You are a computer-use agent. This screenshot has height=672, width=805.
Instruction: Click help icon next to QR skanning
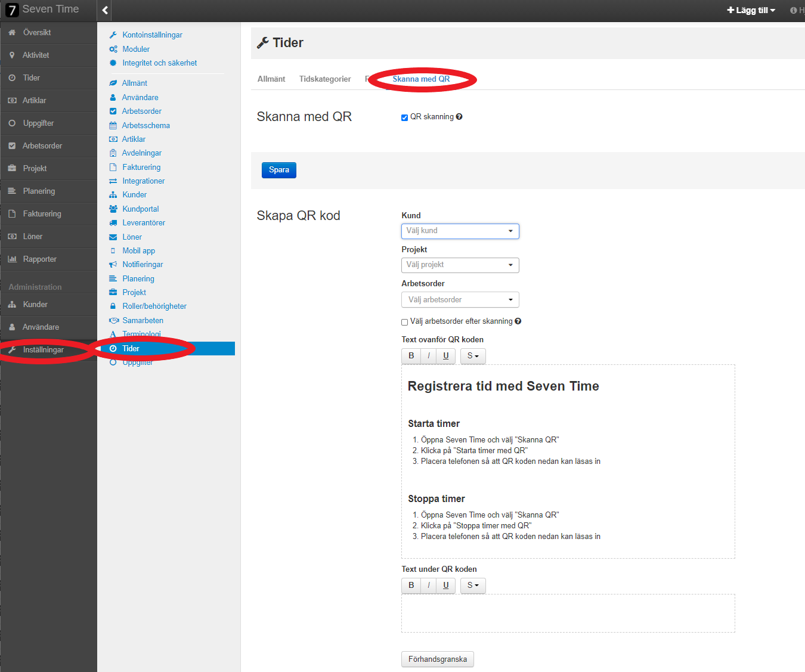pyautogui.click(x=459, y=117)
